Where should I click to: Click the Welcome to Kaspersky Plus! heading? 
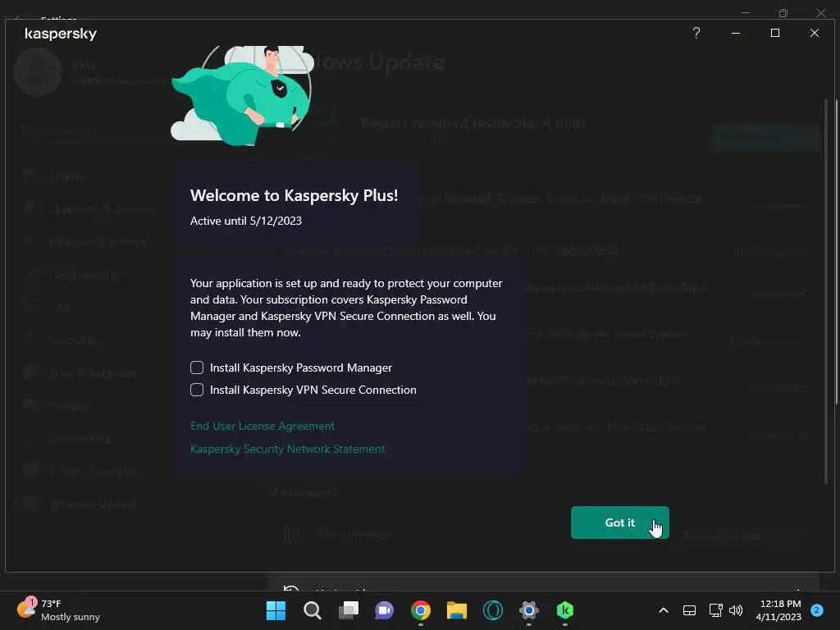pyautogui.click(x=294, y=195)
